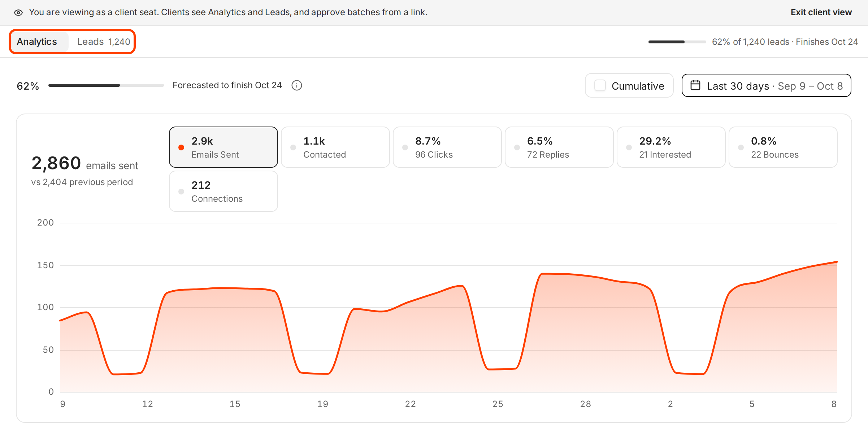Click 'vs 2,404 previous period' text
This screenshot has height=428, width=868.
[x=82, y=182]
